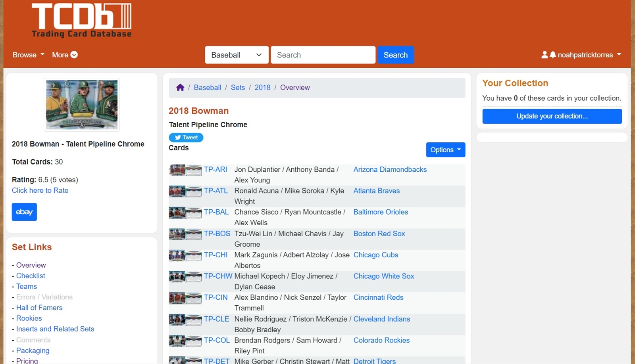
Task: Open card number TP-CHW
Action: 218,276
